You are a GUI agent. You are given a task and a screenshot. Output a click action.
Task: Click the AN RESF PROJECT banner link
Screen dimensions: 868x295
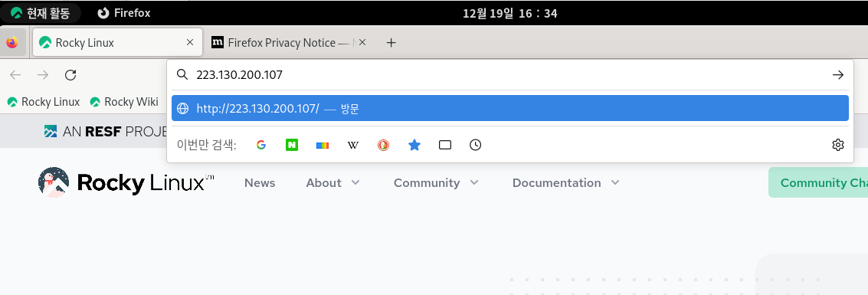pos(106,131)
